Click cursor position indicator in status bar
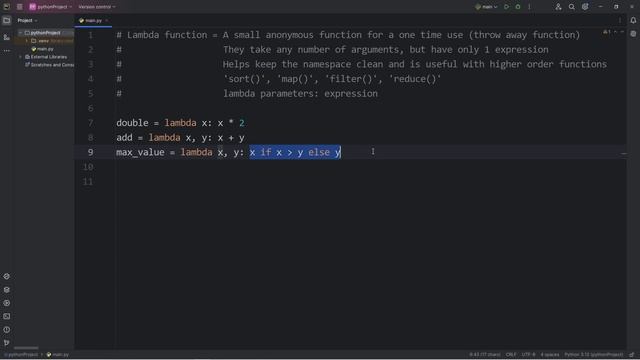The height and width of the screenshot is (360, 640). pos(484,355)
